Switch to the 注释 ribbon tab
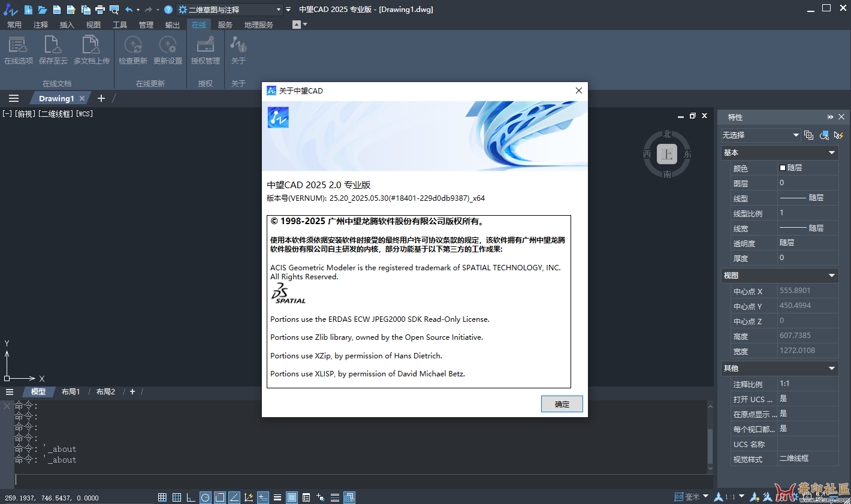The image size is (851, 504). pyautogui.click(x=41, y=25)
